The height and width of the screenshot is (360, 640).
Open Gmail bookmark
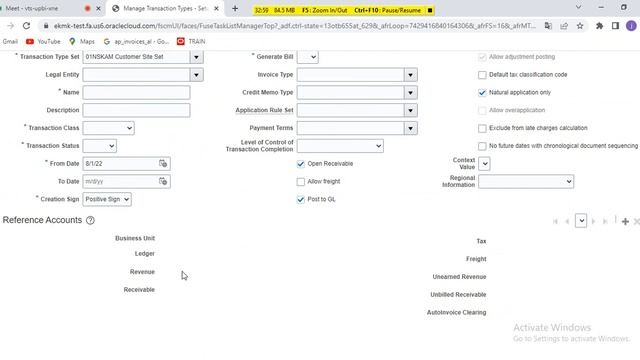click(x=10, y=42)
